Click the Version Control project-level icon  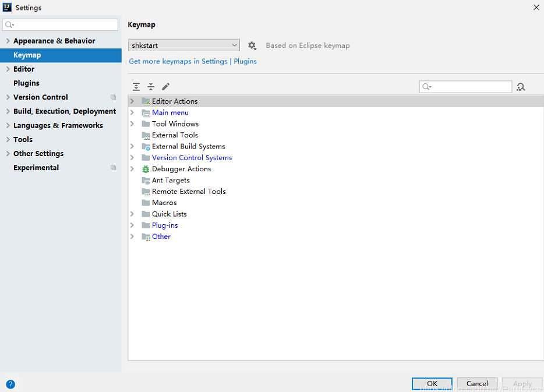tap(113, 97)
